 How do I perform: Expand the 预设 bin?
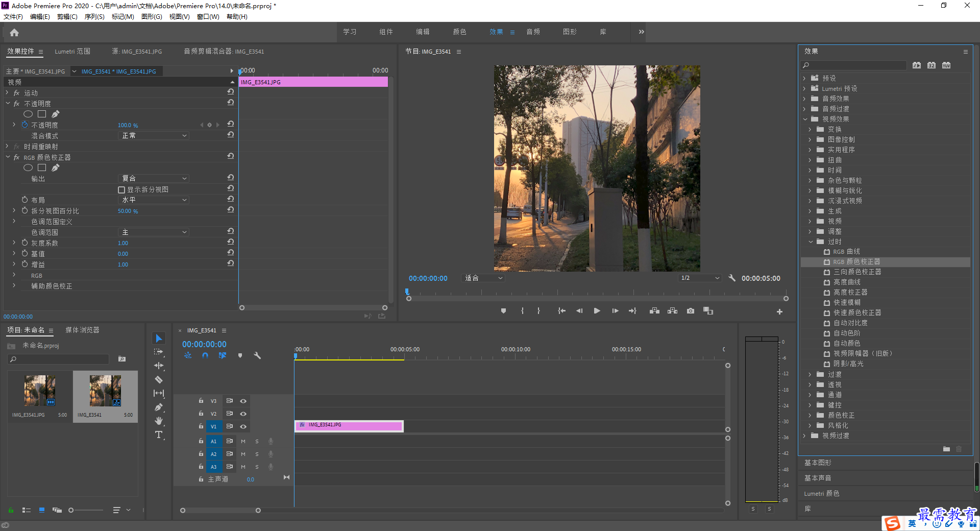point(804,79)
